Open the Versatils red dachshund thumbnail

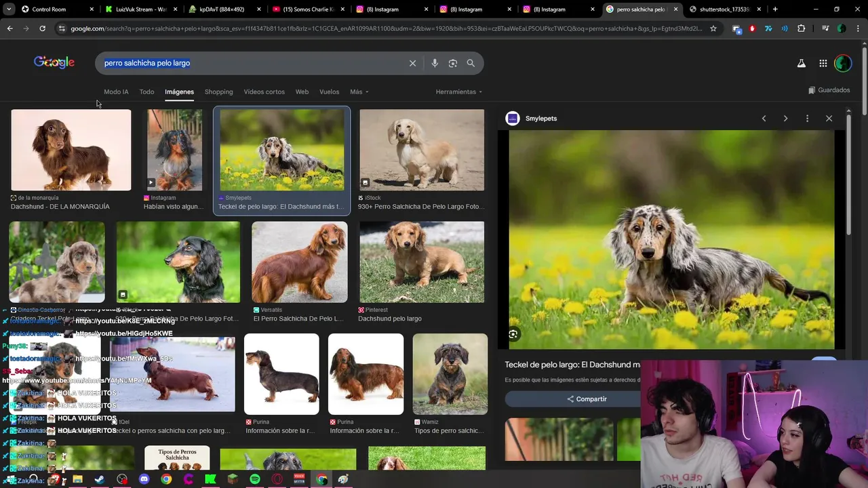tap(300, 262)
